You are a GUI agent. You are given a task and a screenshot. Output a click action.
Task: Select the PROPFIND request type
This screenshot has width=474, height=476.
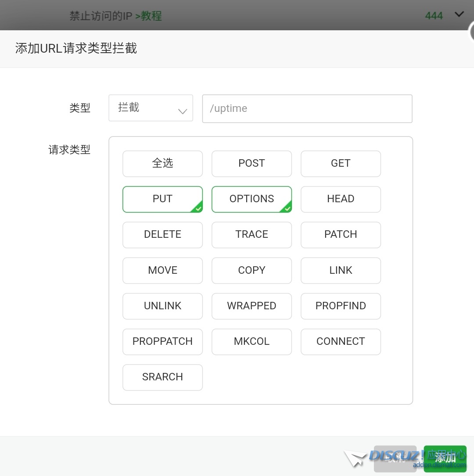coord(341,306)
